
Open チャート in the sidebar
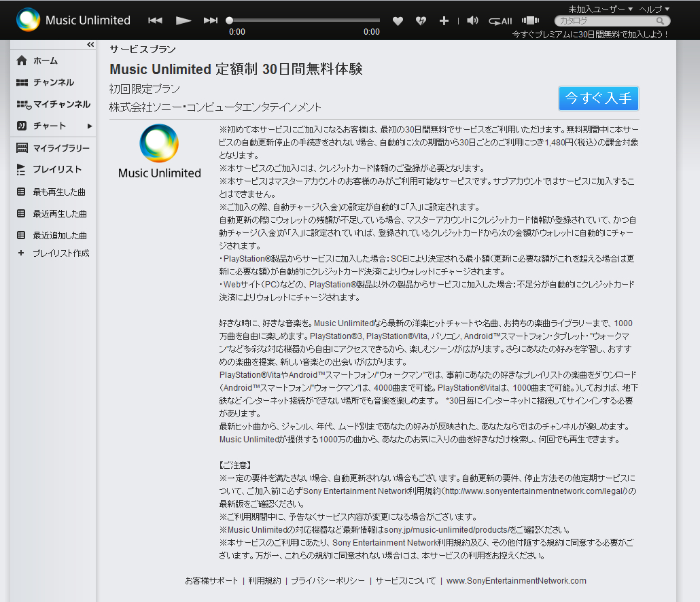(x=49, y=126)
